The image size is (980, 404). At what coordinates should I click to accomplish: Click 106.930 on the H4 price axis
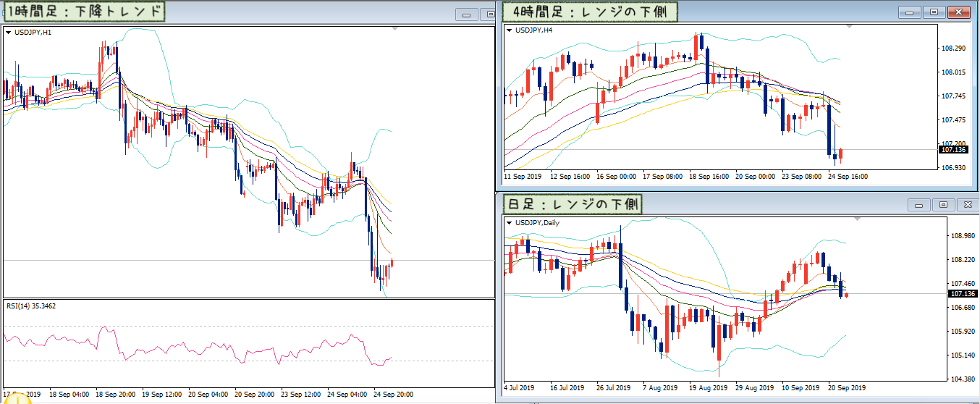tap(953, 168)
